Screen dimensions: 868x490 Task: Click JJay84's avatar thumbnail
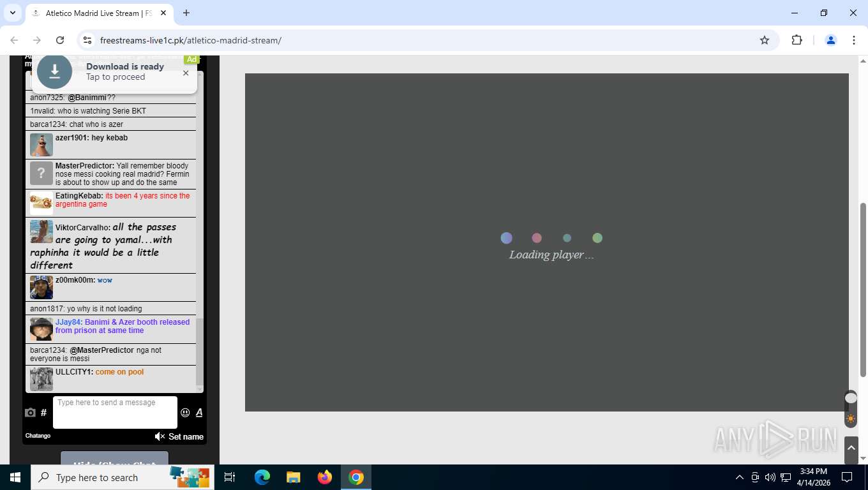pyautogui.click(x=41, y=329)
